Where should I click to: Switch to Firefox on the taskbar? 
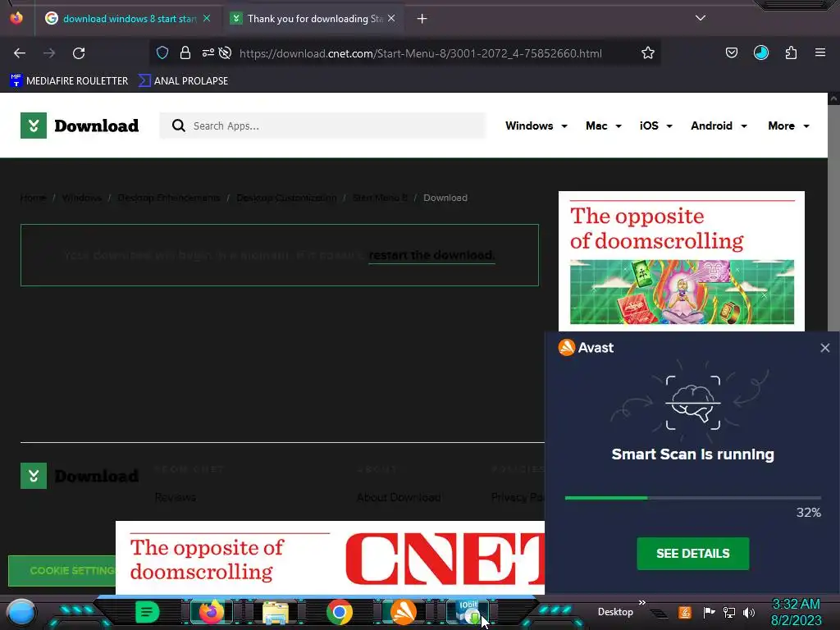211,612
